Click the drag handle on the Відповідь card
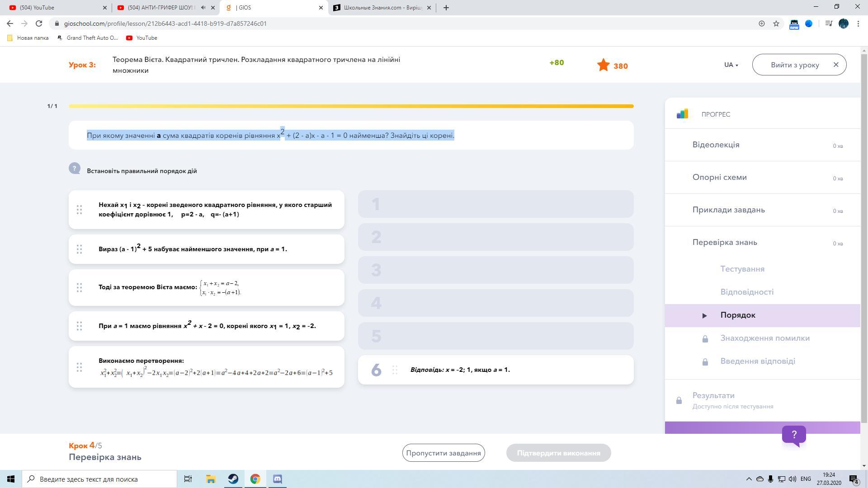 395,370
